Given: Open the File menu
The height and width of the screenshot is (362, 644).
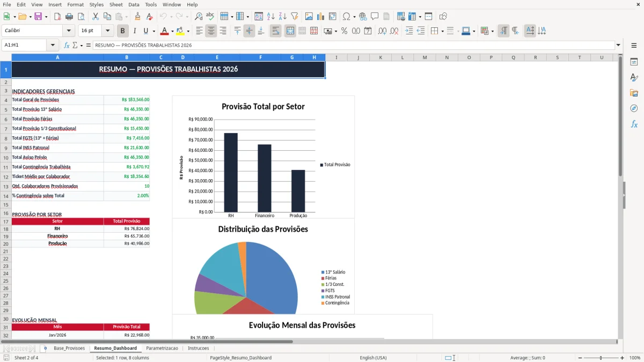Looking at the screenshot, I should [x=6, y=4].
